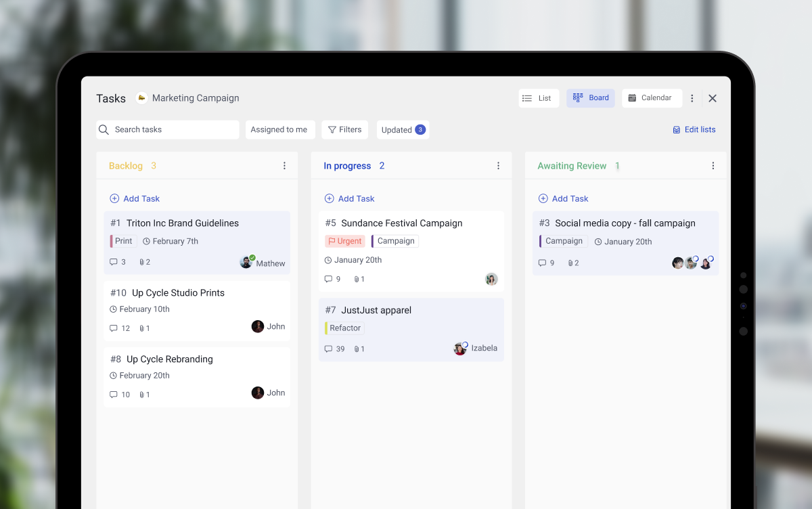Open the In progress column options menu

[x=499, y=165]
